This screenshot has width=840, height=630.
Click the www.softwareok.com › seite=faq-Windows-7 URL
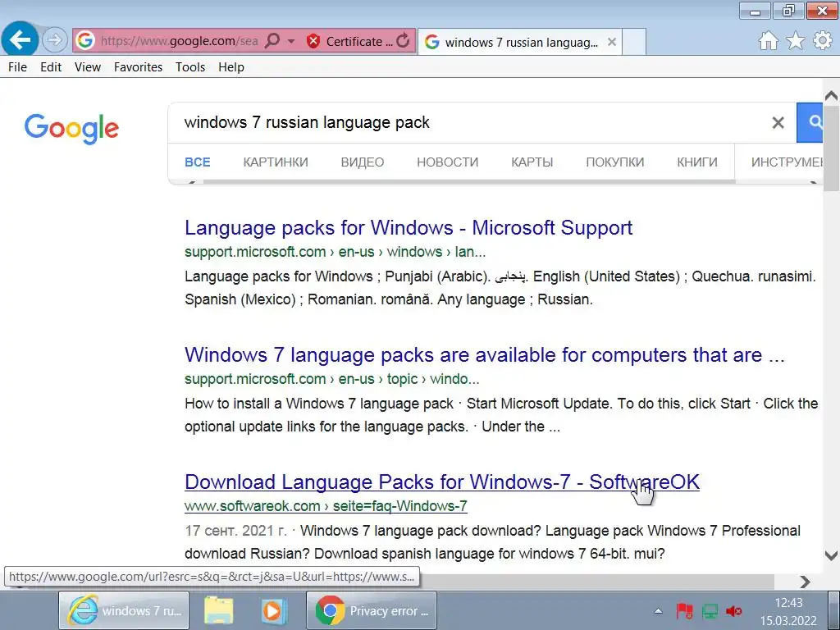[x=326, y=505]
